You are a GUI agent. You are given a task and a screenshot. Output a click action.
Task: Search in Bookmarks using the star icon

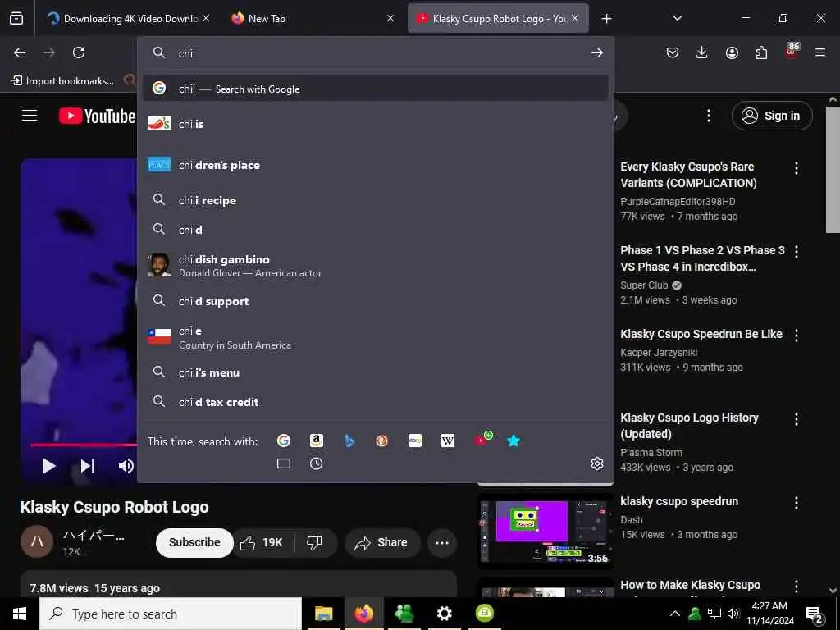tap(514, 441)
